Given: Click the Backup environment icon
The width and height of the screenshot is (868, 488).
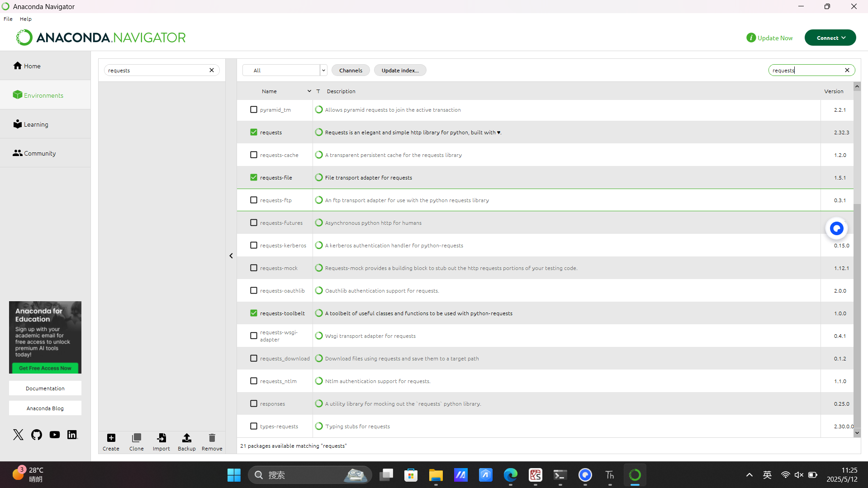Looking at the screenshot, I should (186, 438).
